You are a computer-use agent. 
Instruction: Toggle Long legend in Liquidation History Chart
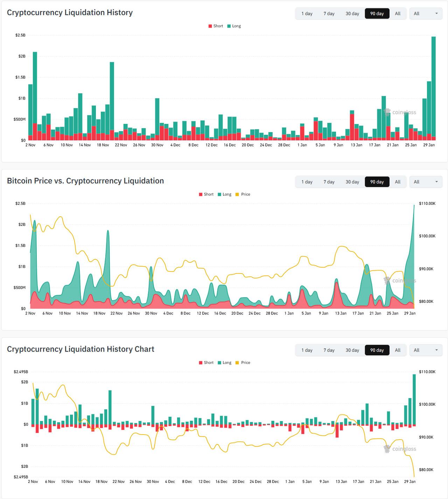tap(224, 362)
